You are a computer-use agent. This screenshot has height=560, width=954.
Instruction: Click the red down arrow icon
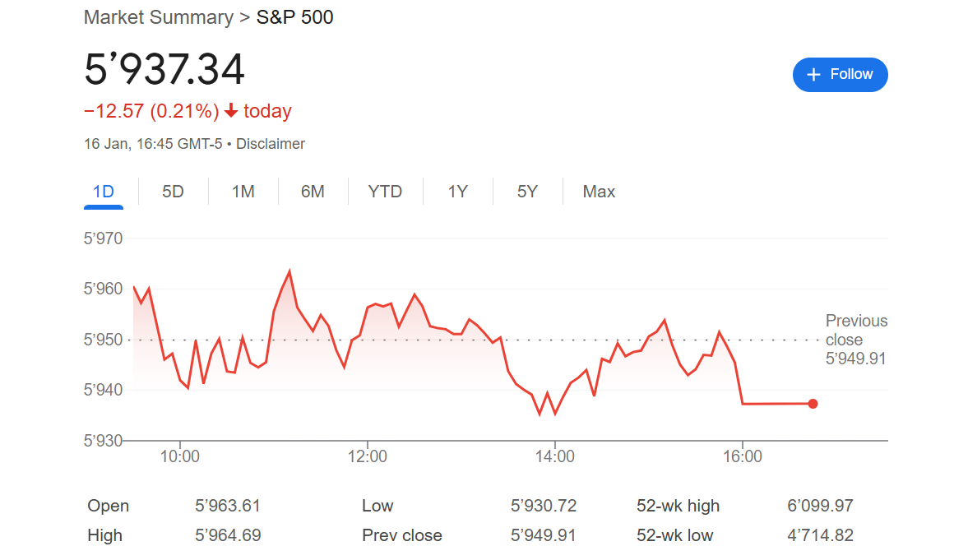click(x=231, y=111)
